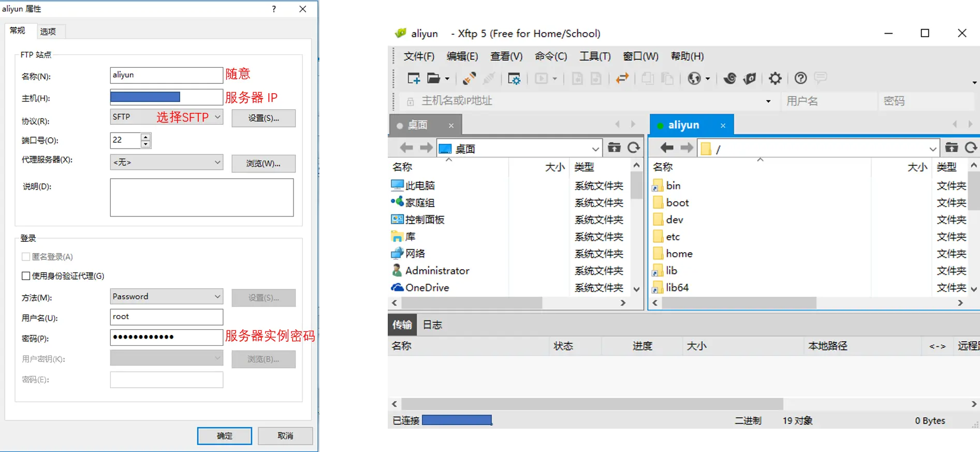Click the 此电脑 computer icon in local list
This screenshot has height=452, width=980.
pyautogui.click(x=397, y=185)
